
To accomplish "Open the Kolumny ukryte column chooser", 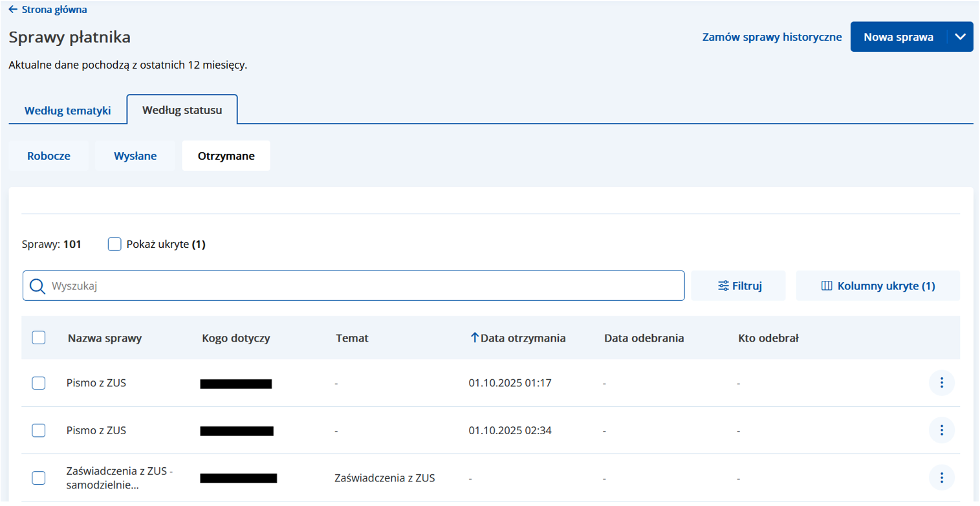I will pyautogui.click(x=878, y=286).
